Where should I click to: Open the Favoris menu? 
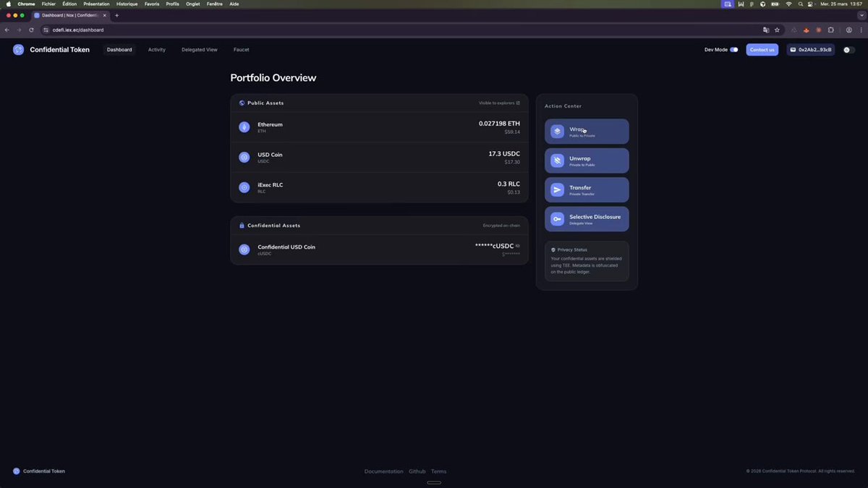click(152, 4)
